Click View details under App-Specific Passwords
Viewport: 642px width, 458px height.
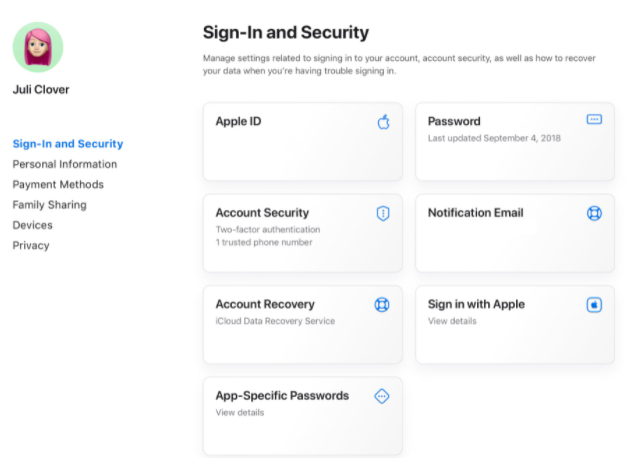point(240,412)
